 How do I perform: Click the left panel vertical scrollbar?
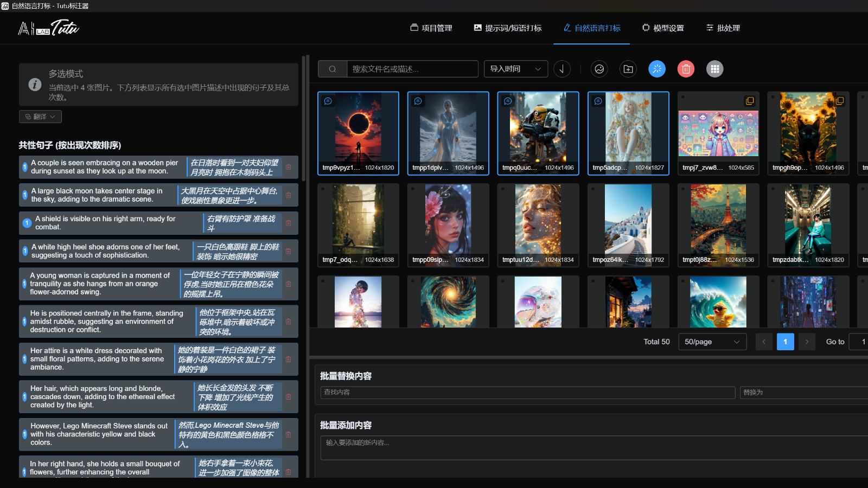coord(304,118)
